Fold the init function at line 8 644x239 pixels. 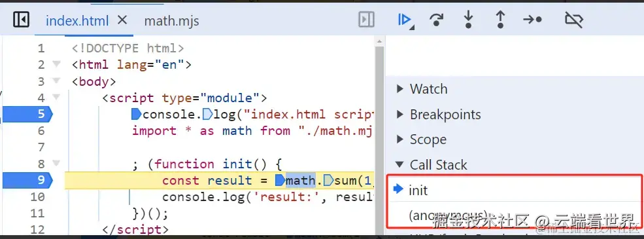coord(56,164)
